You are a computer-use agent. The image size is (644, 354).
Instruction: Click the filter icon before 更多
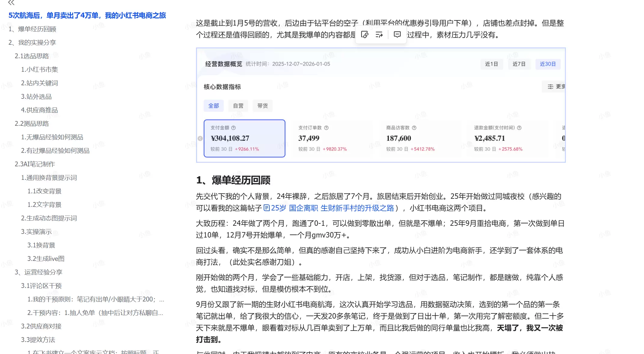(x=550, y=87)
